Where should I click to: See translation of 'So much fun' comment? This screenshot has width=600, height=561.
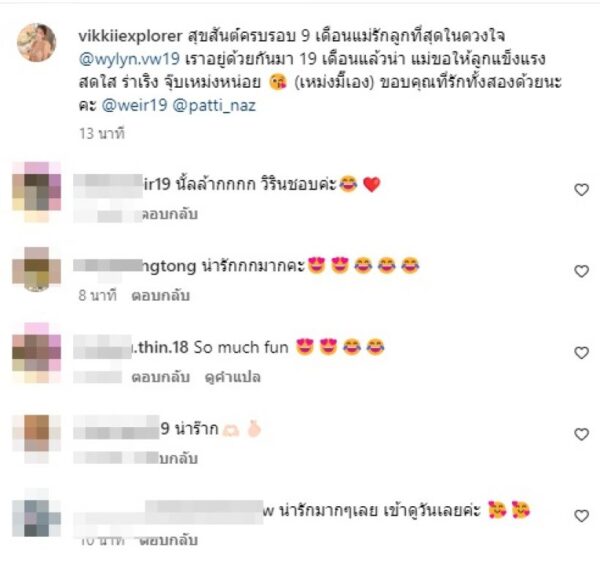point(233,377)
